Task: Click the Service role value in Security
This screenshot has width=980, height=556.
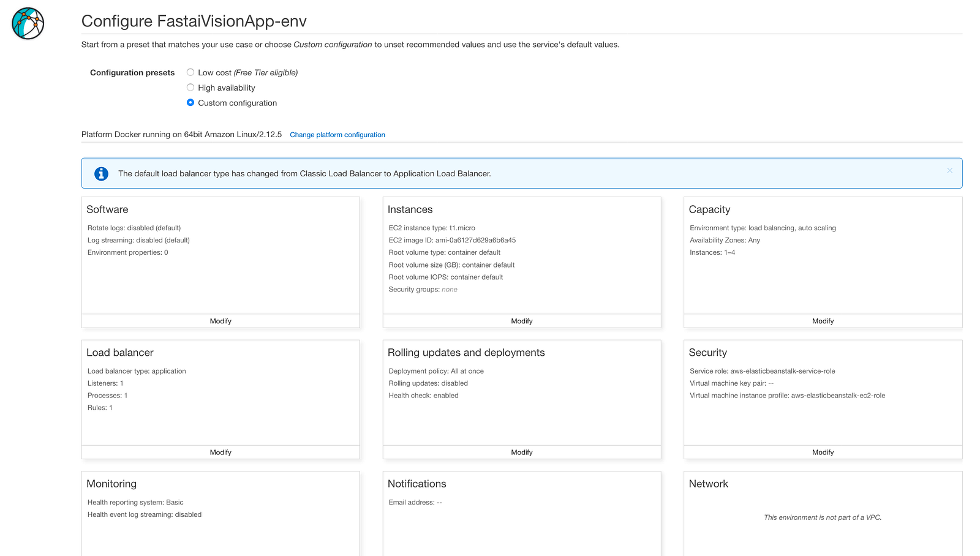Action: click(x=782, y=371)
